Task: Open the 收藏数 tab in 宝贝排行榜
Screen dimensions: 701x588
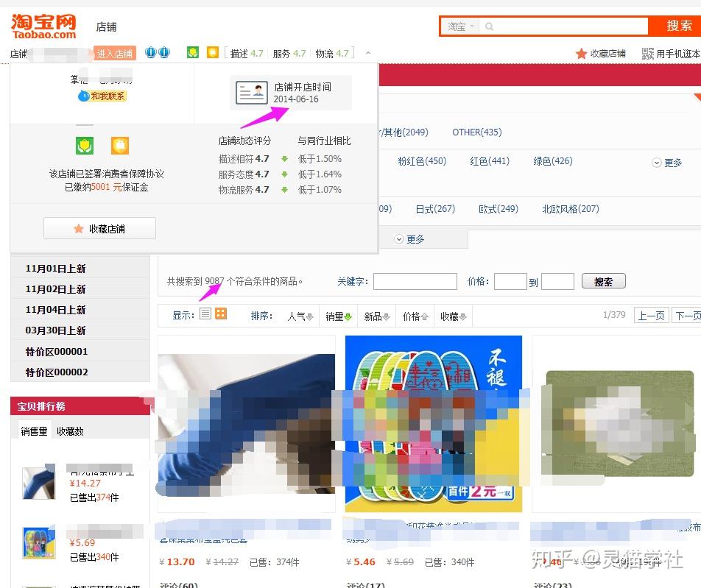Action: point(70,431)
